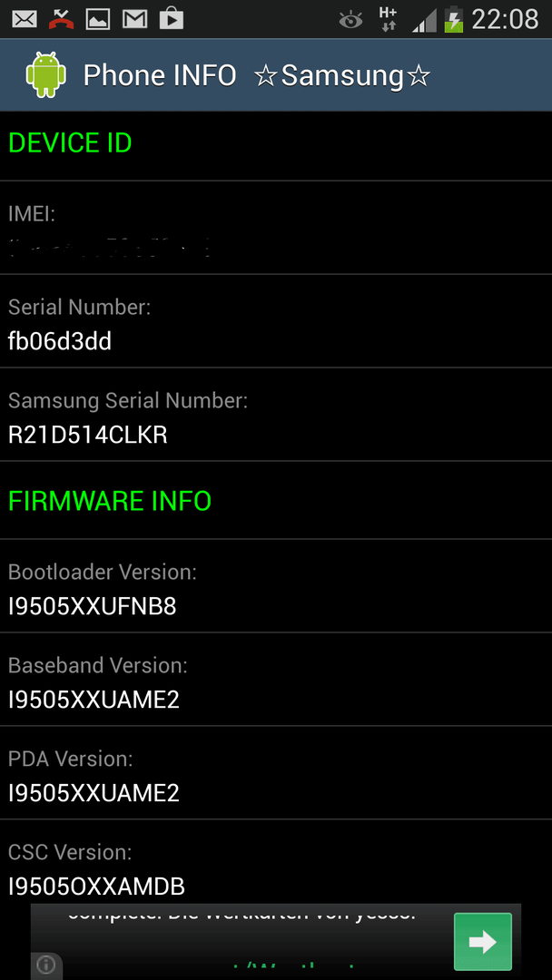Viewport: 552px width, 980px height.
Task: Tap the battery charging icon
Action: (453, 19)
